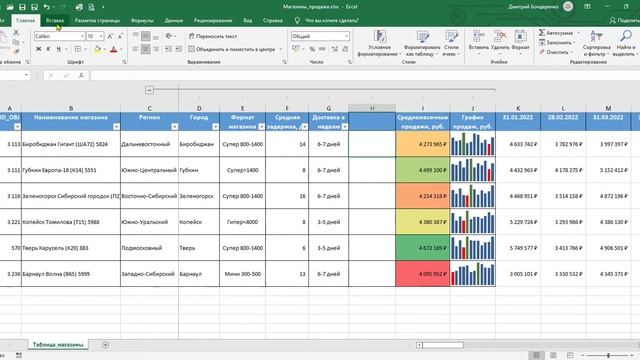Toggle italic К formatting

coord(48,49)
